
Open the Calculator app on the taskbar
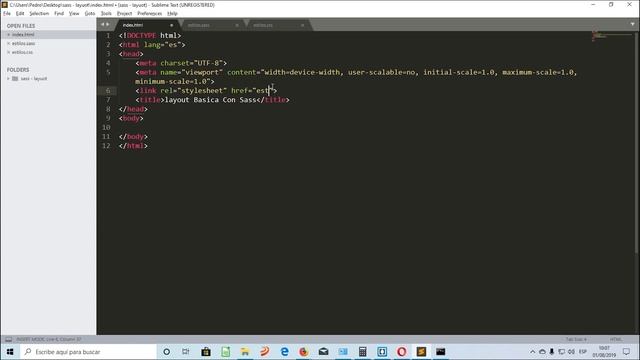[362, 351]
